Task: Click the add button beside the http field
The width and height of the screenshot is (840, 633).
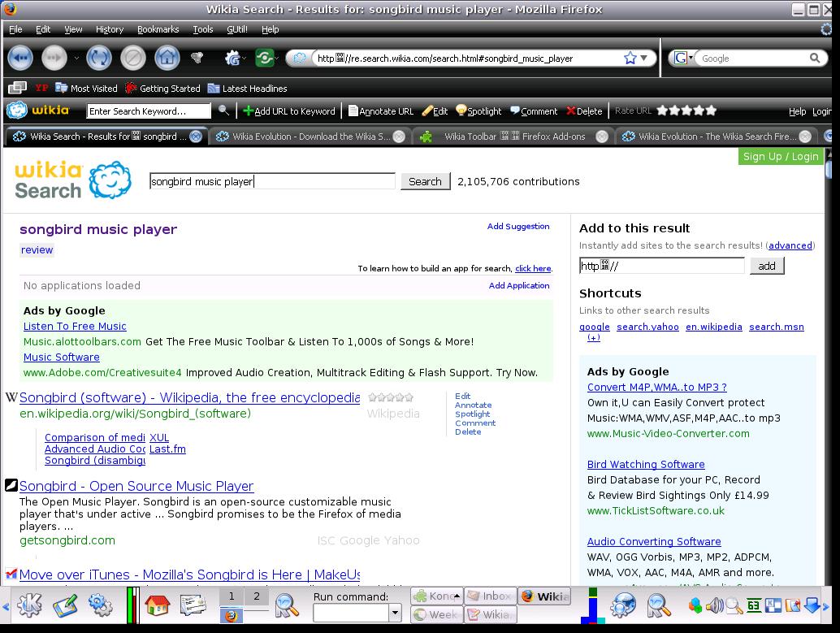Action: (767, 266)
